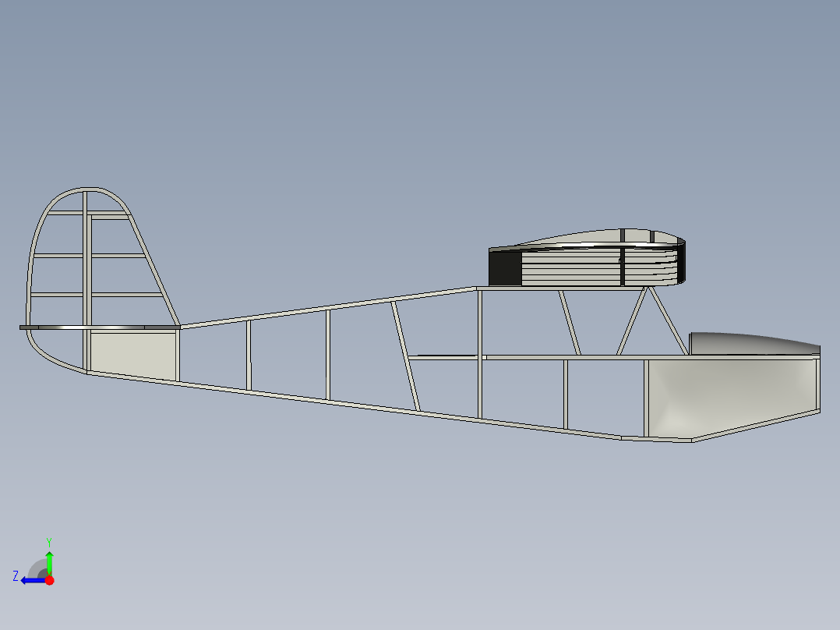Select the small solid panel below the rudder
Image resolution: width=840 pixels, height=630 pixels.
click(132, 355)
